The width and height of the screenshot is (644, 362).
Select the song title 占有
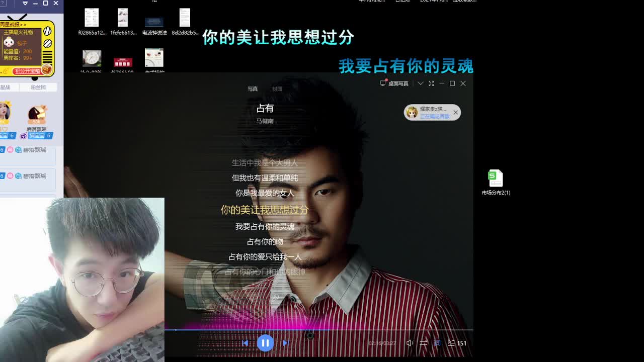(x=265, y=108)
